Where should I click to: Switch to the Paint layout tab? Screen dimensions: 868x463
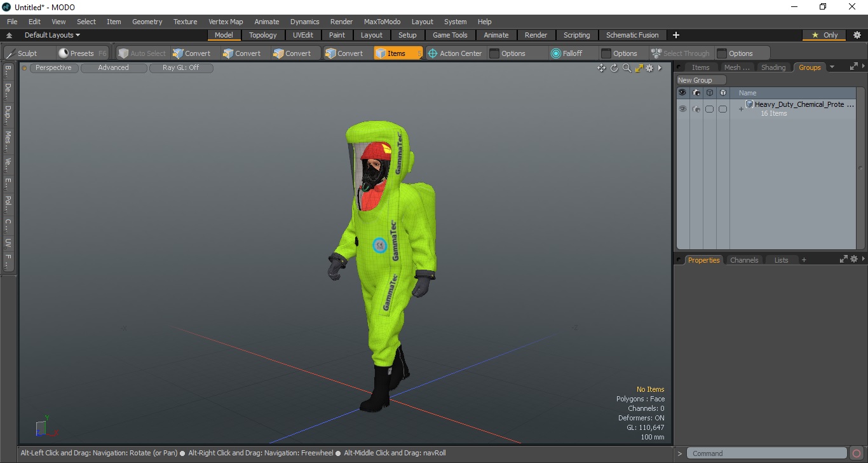(337, 35)
